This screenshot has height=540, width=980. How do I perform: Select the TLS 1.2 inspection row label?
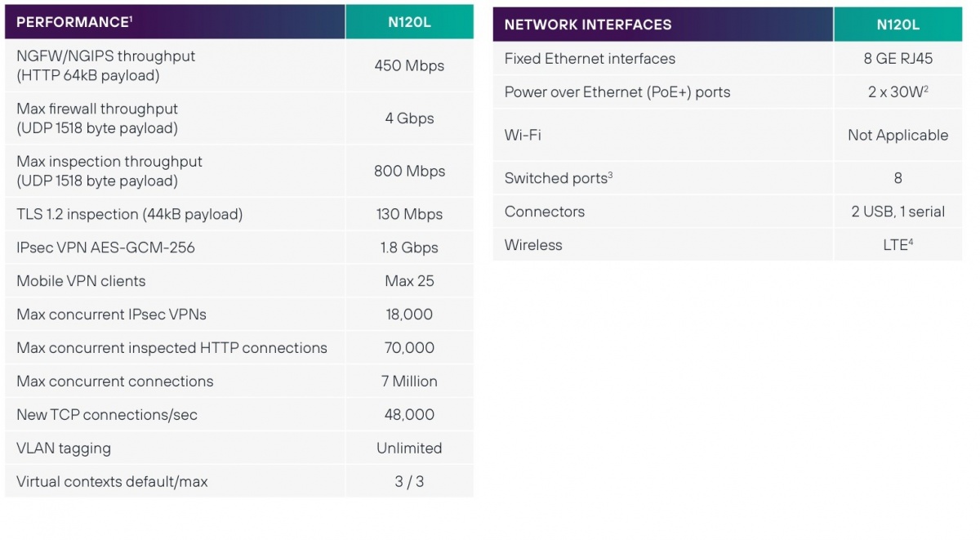[x=130, y=215]
